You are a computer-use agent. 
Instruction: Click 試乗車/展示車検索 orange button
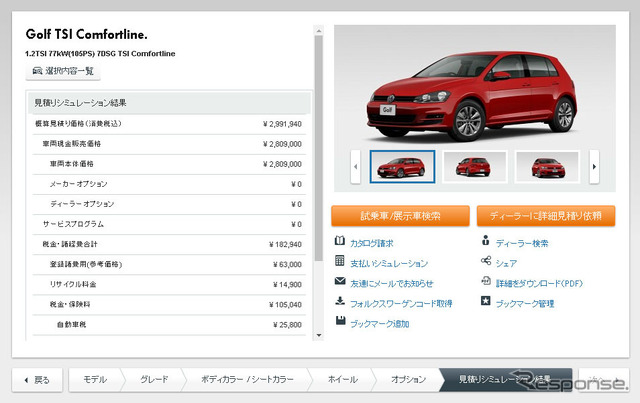(x=400, y=216)
